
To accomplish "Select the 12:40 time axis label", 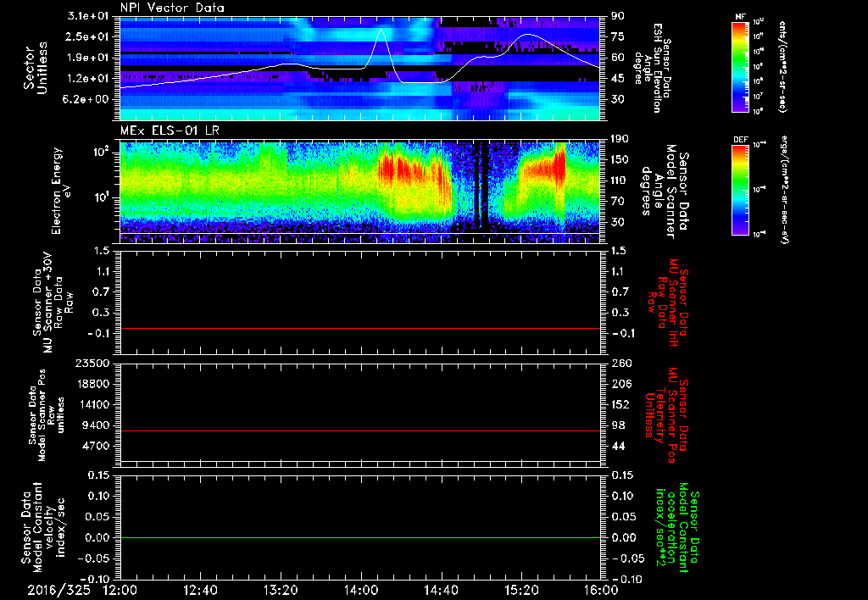I will point(200,590).
